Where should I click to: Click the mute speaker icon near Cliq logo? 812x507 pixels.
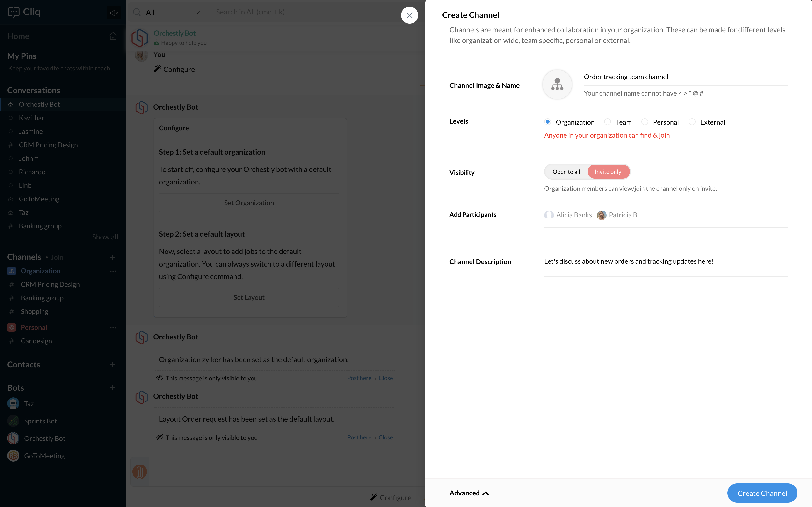[x=114, y=13]
